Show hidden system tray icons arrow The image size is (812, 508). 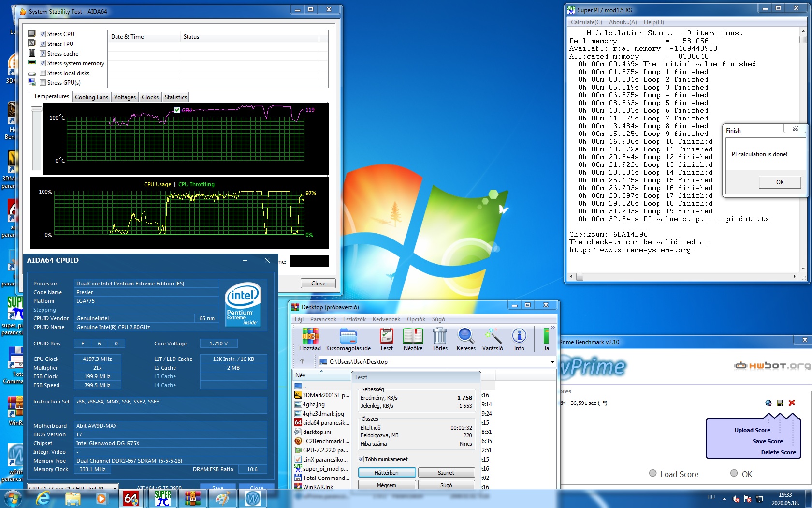click(x=724, y=498)
